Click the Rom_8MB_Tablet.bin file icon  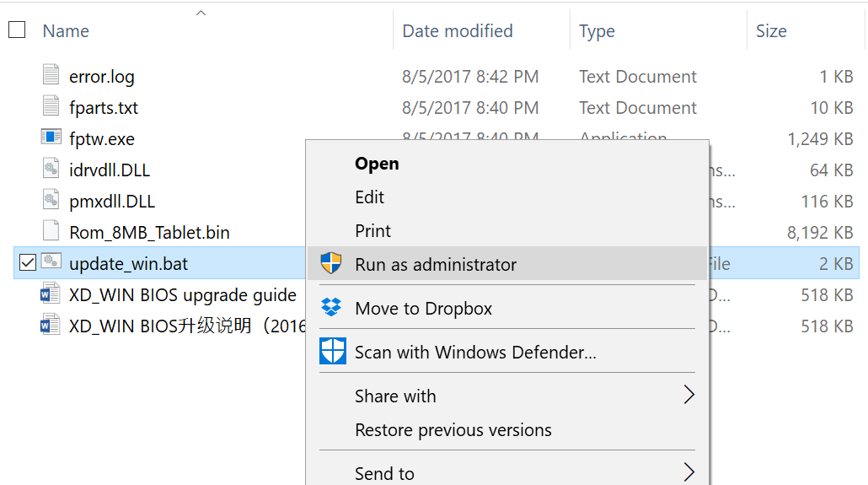tap(51, 232)
